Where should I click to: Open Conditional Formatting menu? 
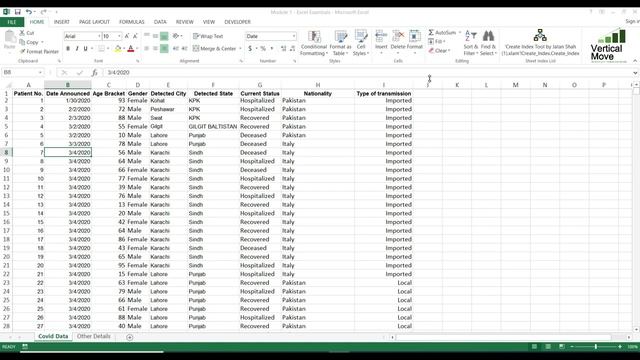(x=313, y=42)
